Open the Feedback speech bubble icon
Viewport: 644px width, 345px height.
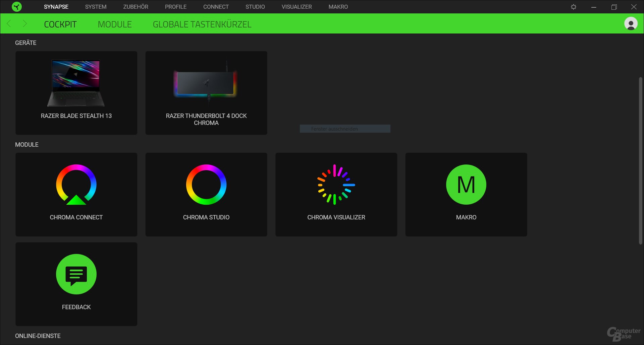76,274
